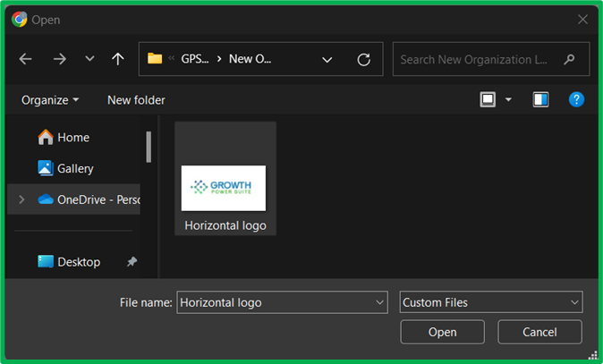Open the Organize menu
Screen dimensions: 603x364
click(50, 100)
